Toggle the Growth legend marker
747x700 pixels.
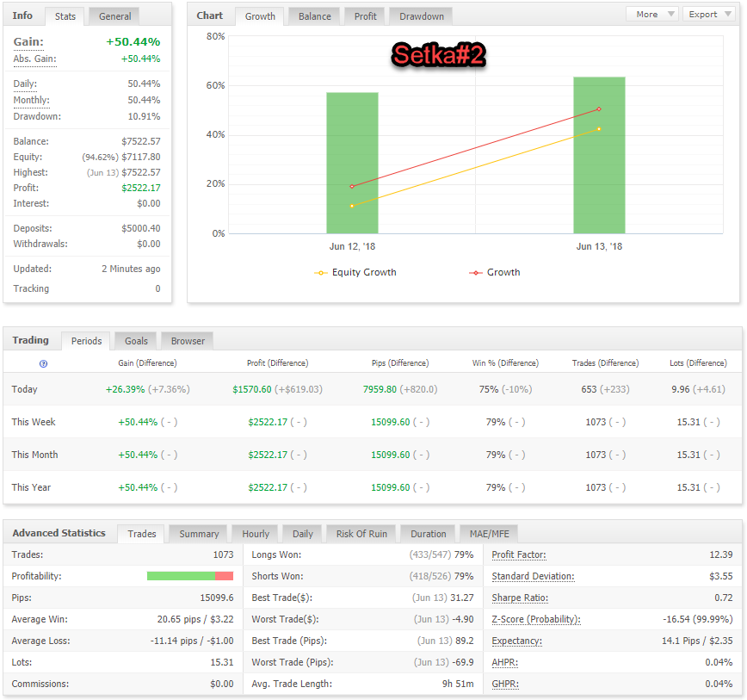click(475, 273)
